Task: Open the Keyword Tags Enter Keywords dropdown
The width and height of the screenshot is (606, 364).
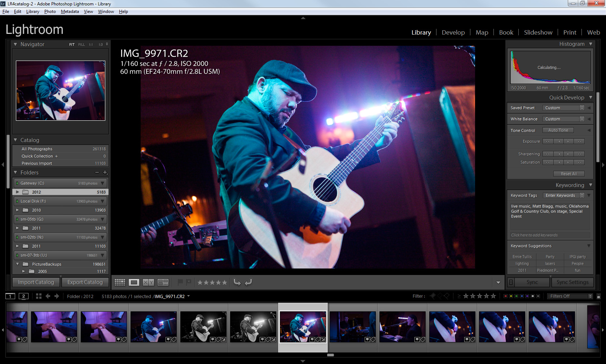Action: [563, 195]
